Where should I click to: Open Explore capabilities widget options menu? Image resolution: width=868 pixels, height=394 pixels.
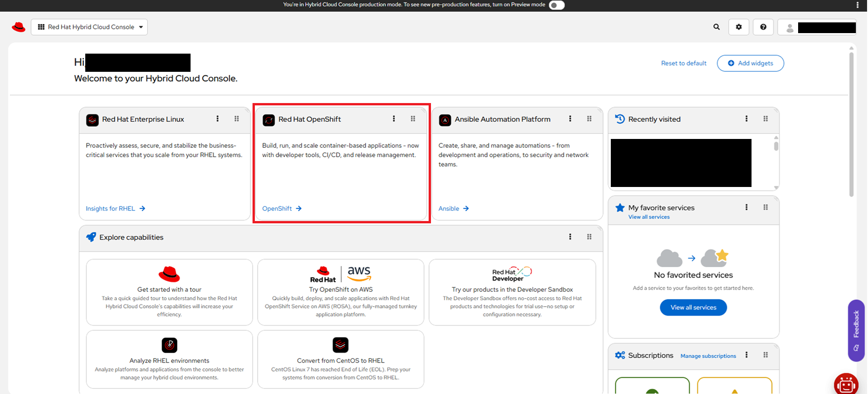coord(570,237)
